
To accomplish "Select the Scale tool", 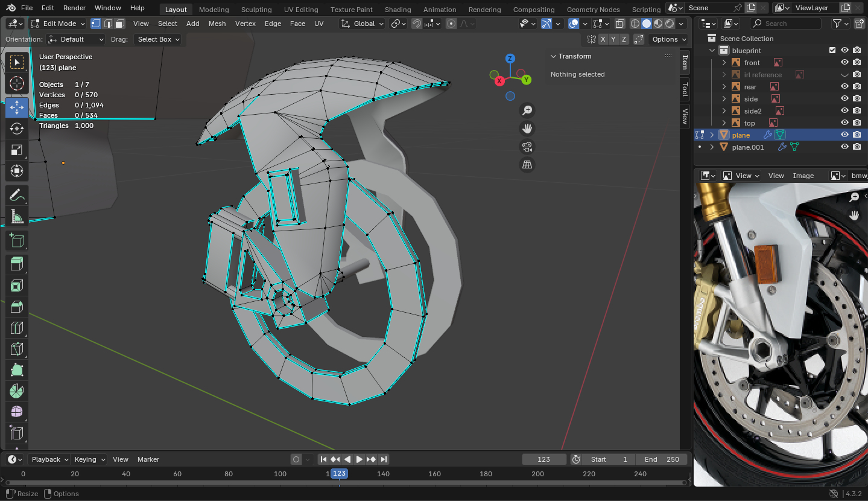I will tap(17, 150).
